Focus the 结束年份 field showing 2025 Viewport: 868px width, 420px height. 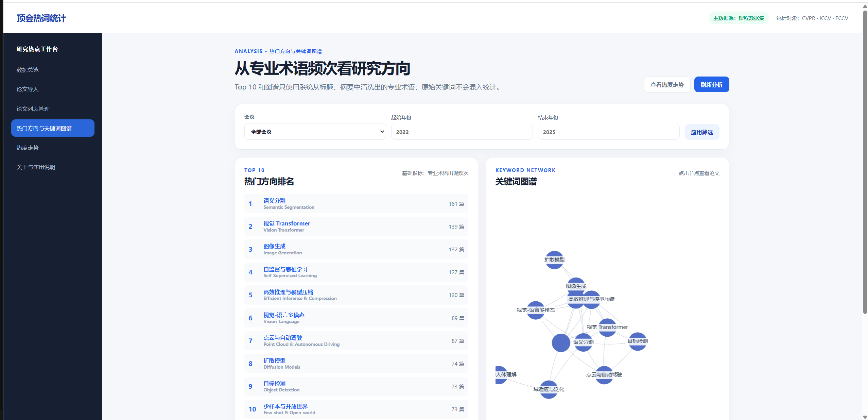click(x=608, y=132)
